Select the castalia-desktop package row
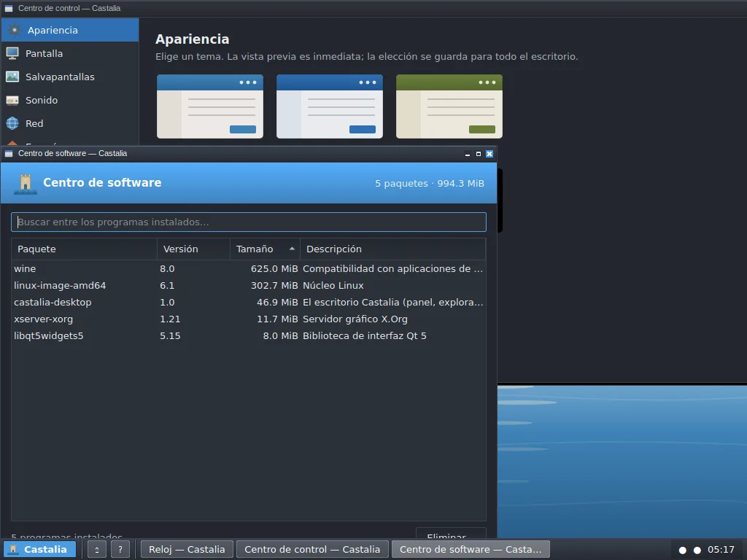The image size is (747, 560). click(x=249, y=302)
